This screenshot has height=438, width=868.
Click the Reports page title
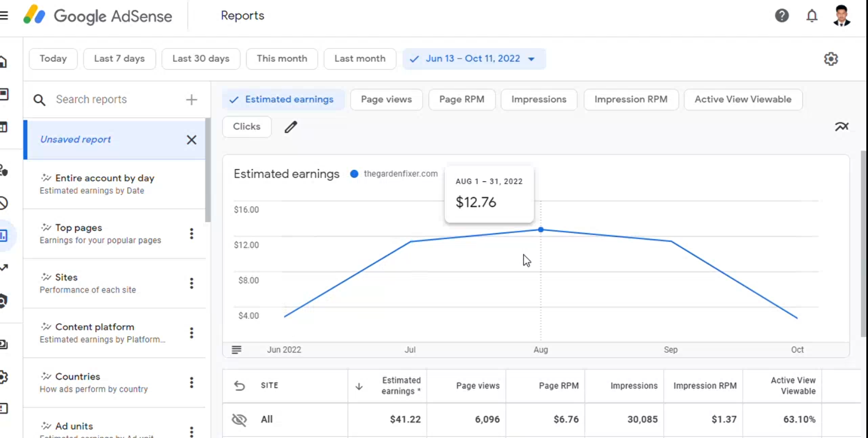[x=242, y=15]
